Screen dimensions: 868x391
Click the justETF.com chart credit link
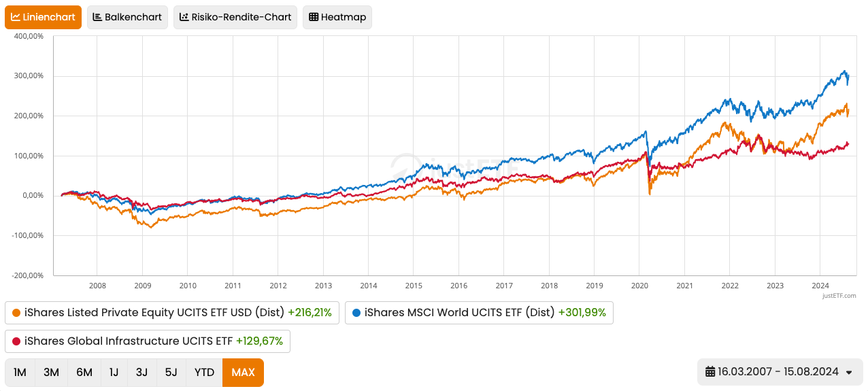click(x=839, y=296)
